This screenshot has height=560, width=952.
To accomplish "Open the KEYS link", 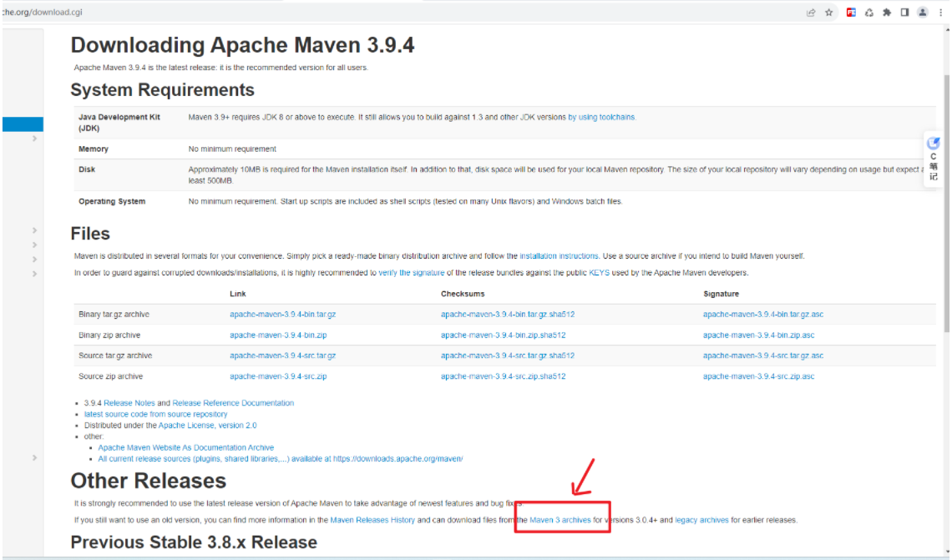I will click(600, 273).
